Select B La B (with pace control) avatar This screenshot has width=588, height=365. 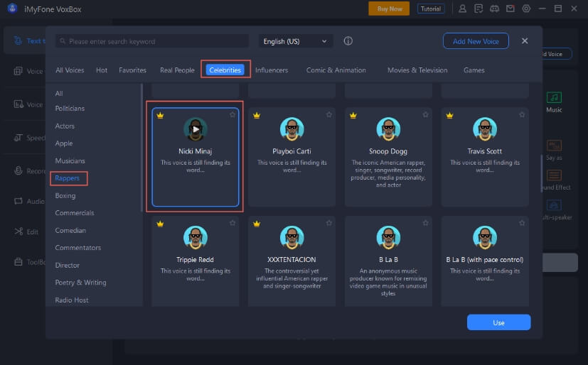click(485, 237)
